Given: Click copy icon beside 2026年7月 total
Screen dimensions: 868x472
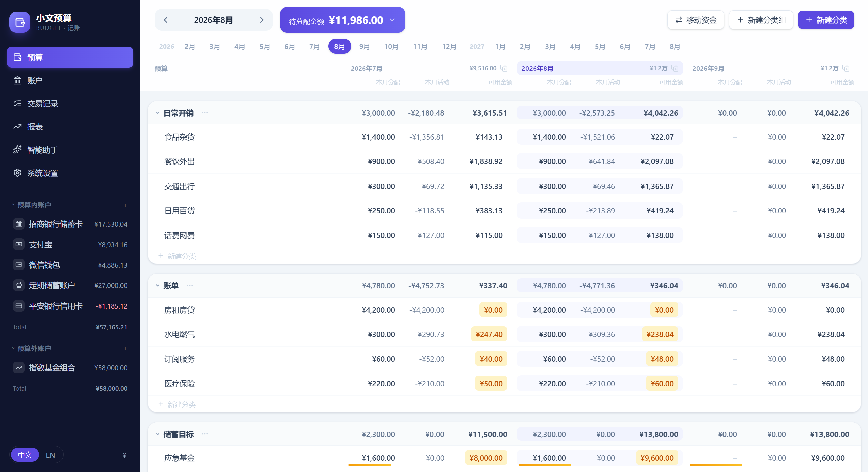Looking at the screenshot, I should [504, 68].
